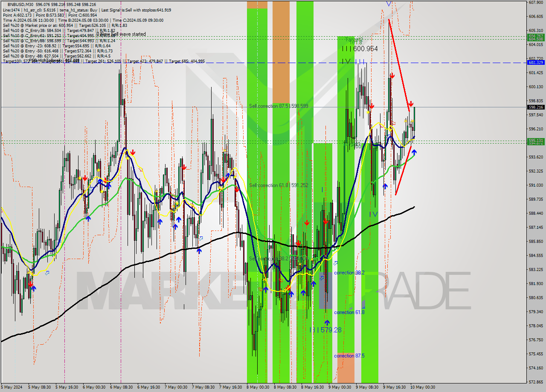This screenshot has width=546, height=392.
Task: Click the '8 May 00:30' time axis label
Action: coord(258,387)
